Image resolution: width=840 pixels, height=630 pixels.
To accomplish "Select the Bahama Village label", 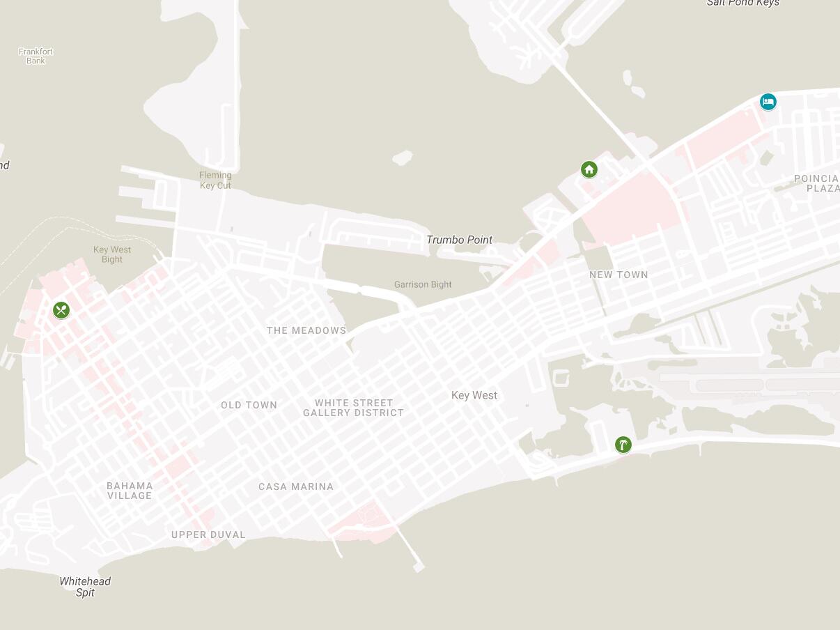I will (x=130, y=491).
